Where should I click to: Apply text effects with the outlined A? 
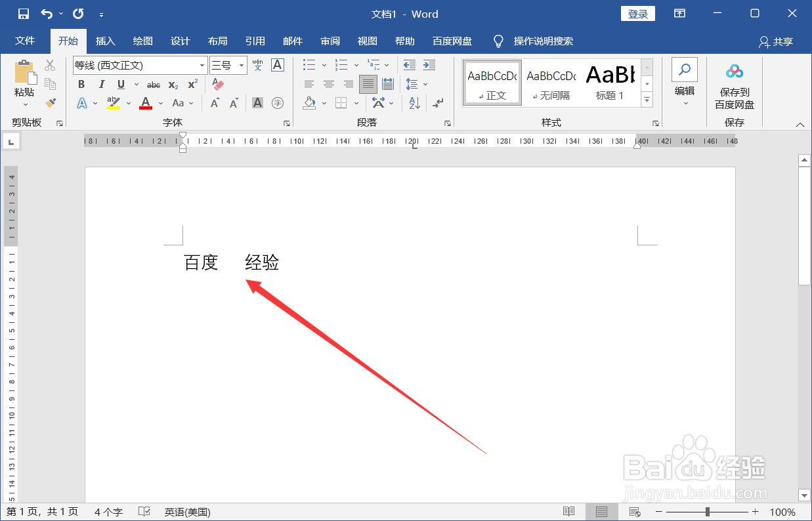[82, 103]
